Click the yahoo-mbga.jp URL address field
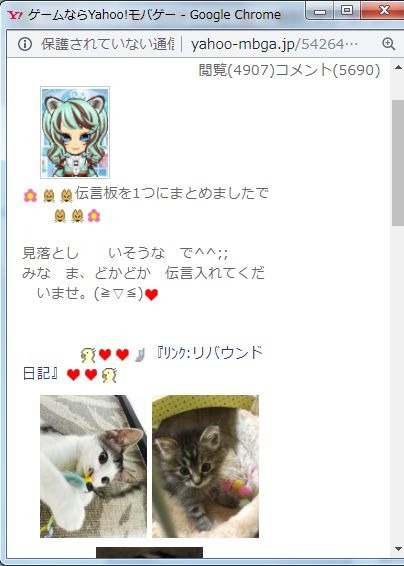404x566 pixels. tap(274, 44)
